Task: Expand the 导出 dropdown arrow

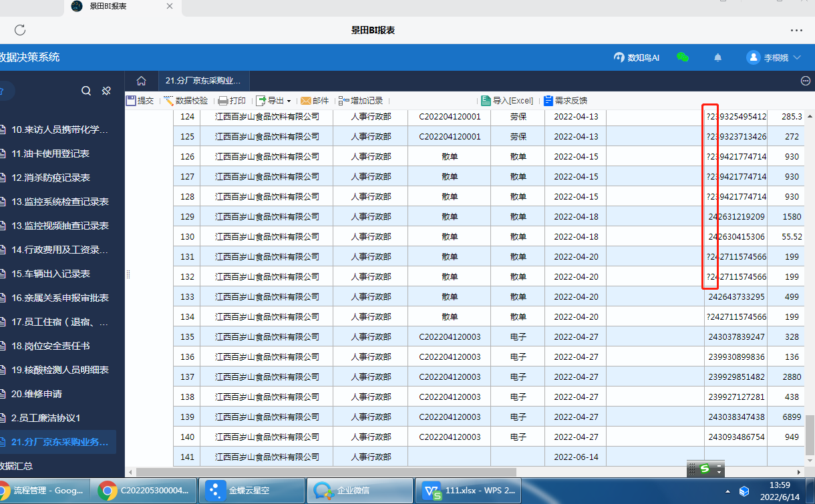Action: point(289,101)
